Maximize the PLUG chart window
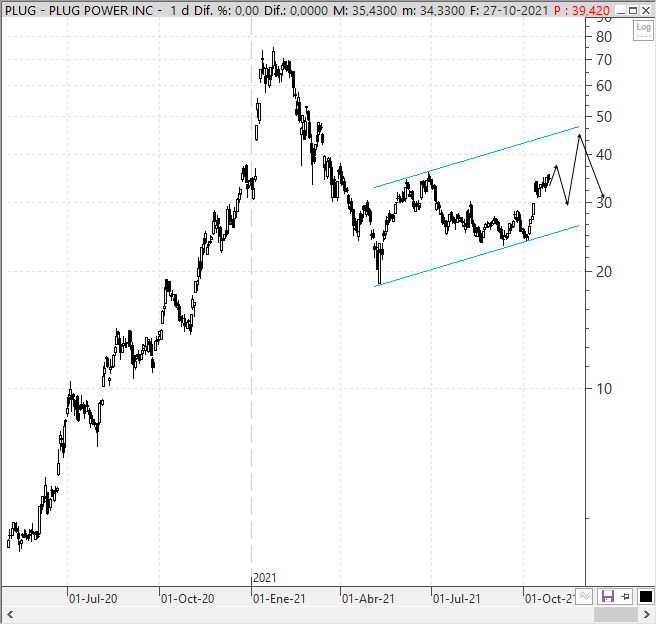The height and width of the screenshot is (625, 657). [633, 10]
